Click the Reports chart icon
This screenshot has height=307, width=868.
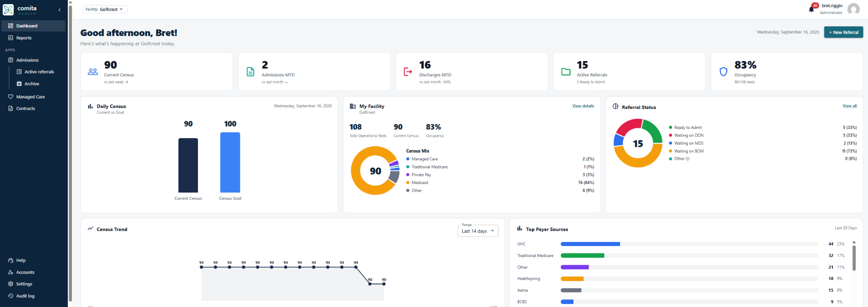point(11,38)
